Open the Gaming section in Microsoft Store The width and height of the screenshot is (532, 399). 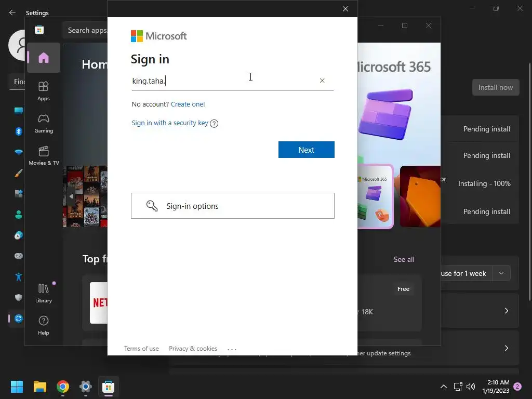point(44,123)
